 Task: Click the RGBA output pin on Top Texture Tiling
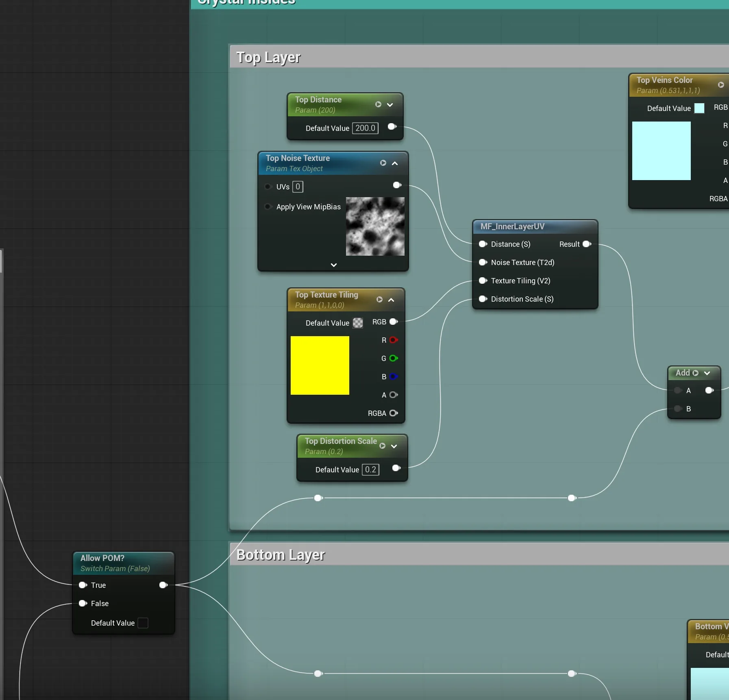click(394, 413)
